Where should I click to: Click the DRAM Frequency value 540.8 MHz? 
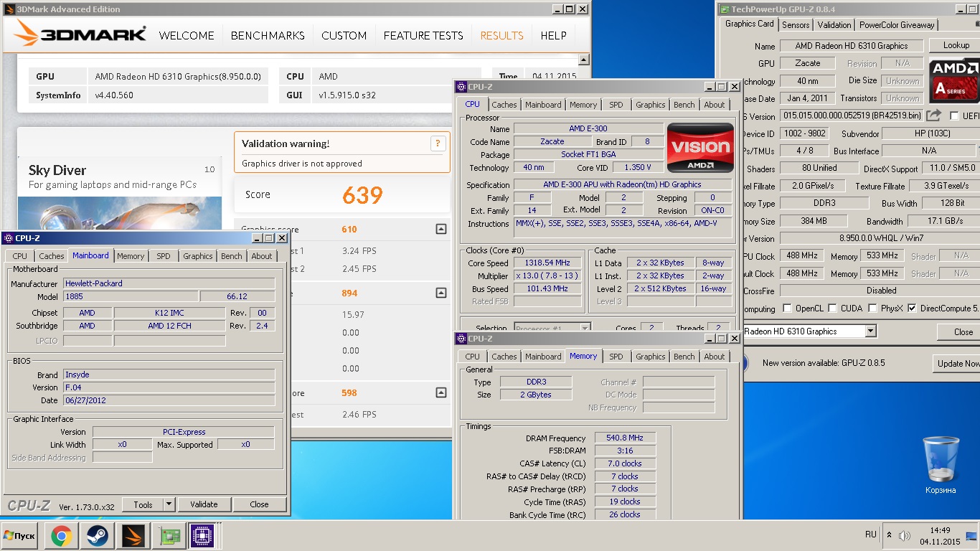point(624,438)
